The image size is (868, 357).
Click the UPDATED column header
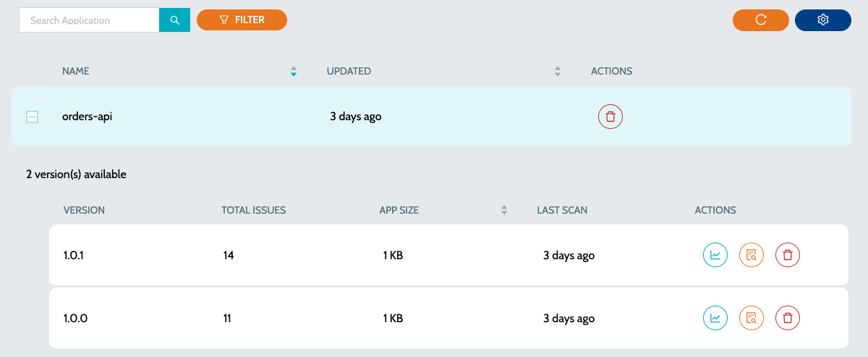[x=349, y=71]
